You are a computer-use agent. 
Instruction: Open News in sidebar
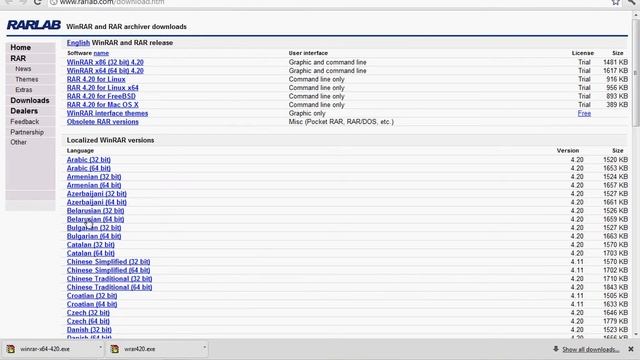click(x=23, y=69)
